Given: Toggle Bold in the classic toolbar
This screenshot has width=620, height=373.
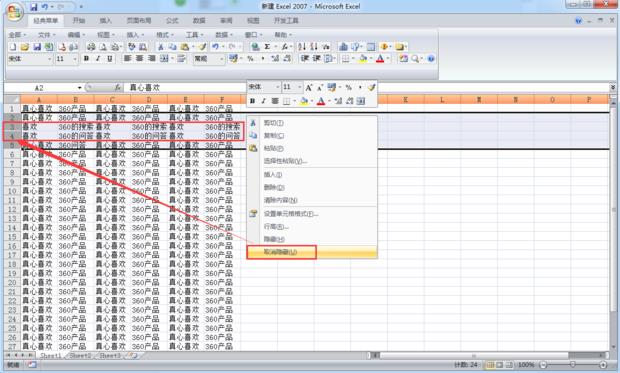Looking at the screenshot, I should point(86,59).
